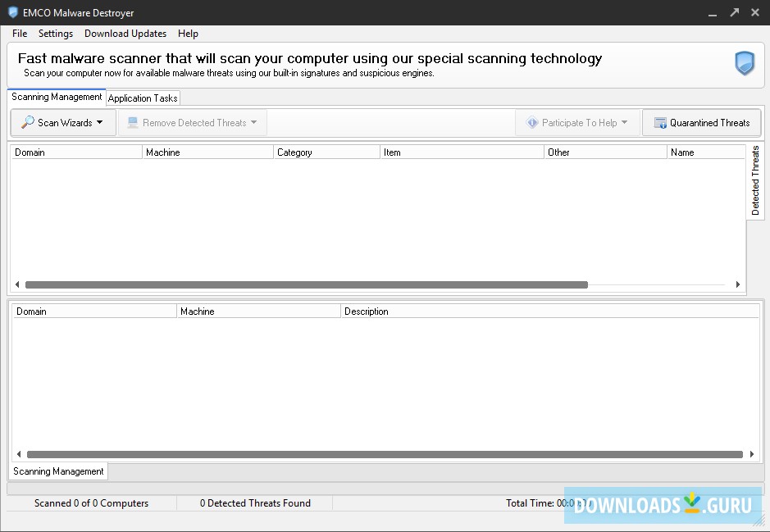This screenshot has height=532, width=770.
Task: Sort lower table by Domain column
Action: pos(95,311)
